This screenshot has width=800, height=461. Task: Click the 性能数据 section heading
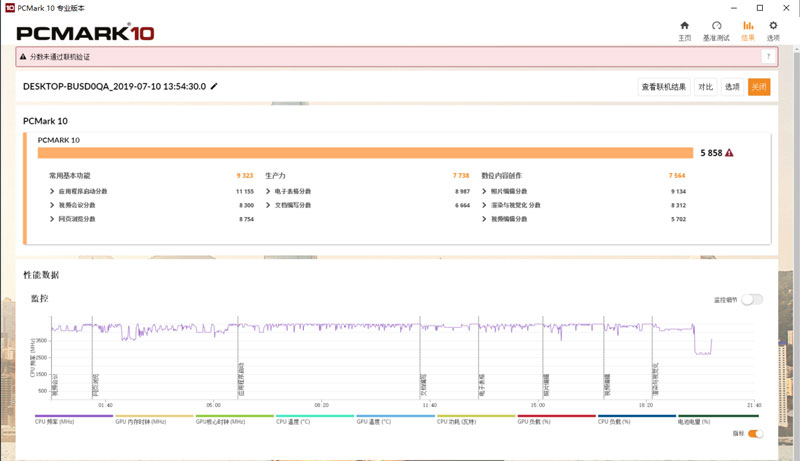[x=41, y=275]
